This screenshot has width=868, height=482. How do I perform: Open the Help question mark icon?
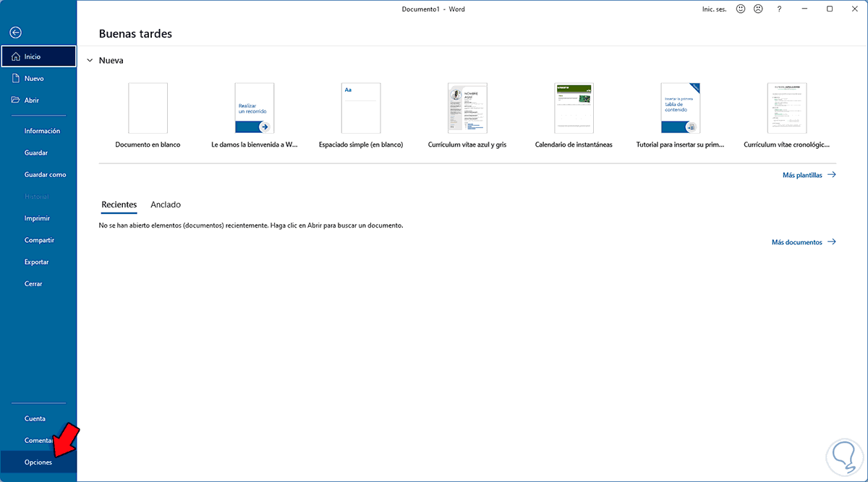point(779,9)
